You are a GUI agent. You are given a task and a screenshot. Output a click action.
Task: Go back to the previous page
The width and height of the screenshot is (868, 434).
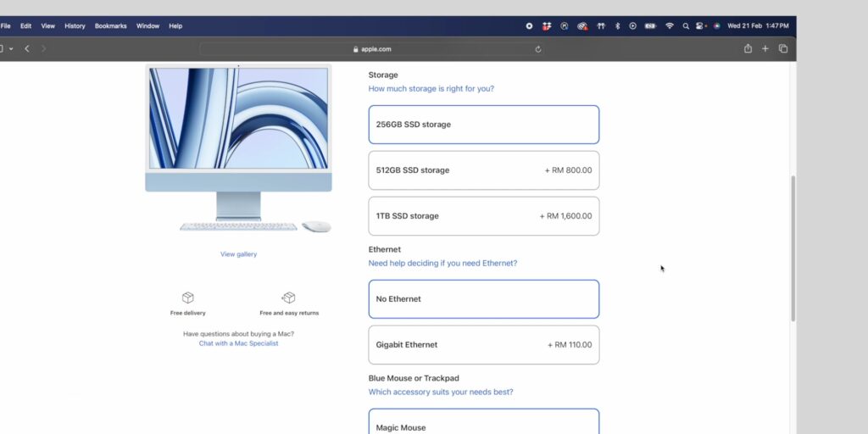tap(26, 48)
